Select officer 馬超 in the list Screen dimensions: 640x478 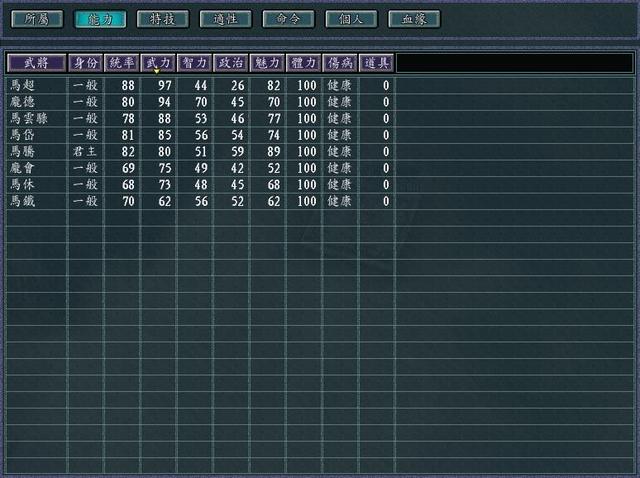(22, 85)
